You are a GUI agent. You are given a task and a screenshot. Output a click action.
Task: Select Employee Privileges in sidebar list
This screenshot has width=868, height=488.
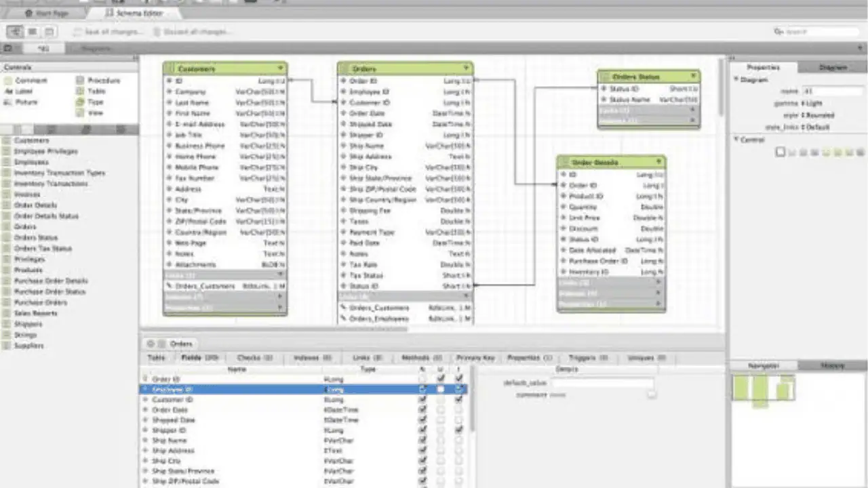point(45,151)
